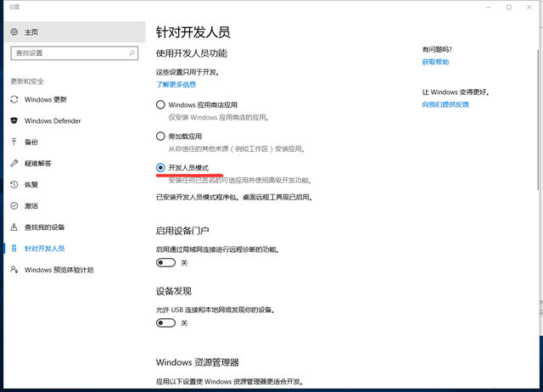
Task: Click the 备份 backup arrow icon
Action: point(14,142)
